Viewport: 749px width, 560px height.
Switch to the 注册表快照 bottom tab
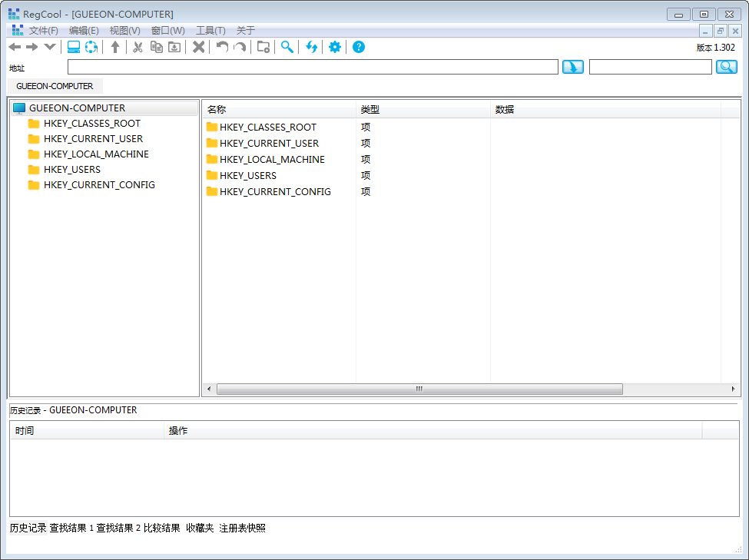click(x=242, y=529)
